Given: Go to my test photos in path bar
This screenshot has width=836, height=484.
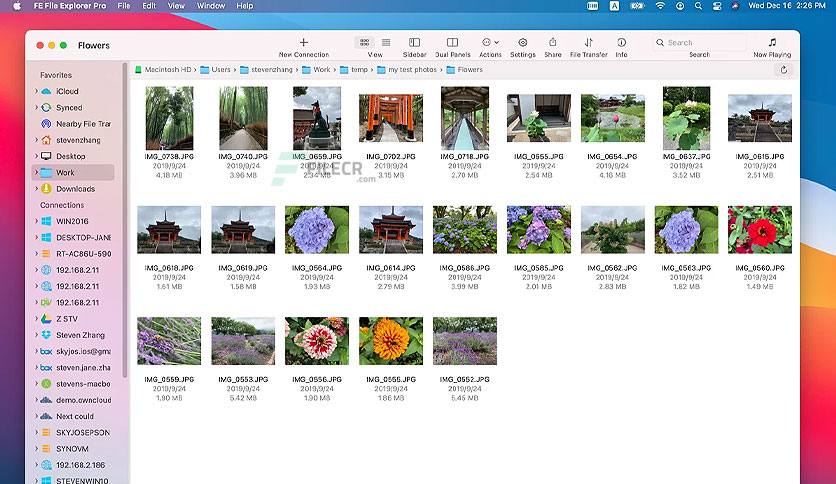Looking at the screenshot, I should pyautogui.click(x=407, y=70).
